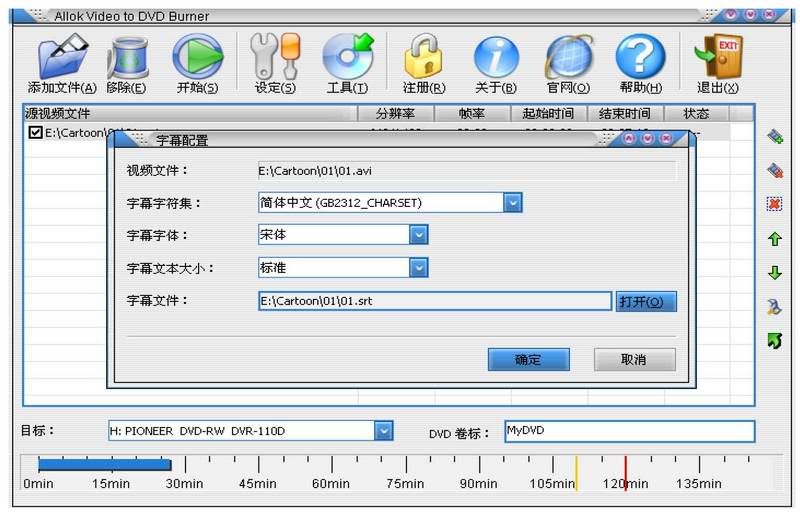The height and width of the screenshot is (513, 800).
Task: Click the 添加文件(A) add files icon
Action: 62,62
